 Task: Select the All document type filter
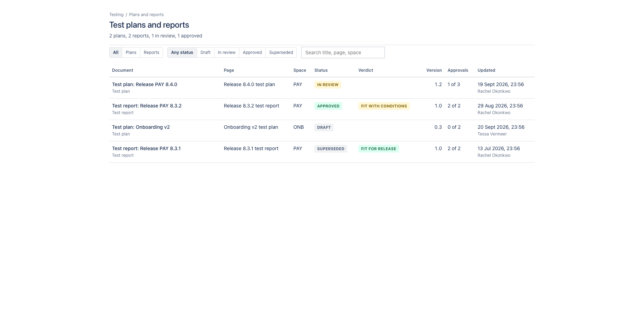click(x=116, y=52)
